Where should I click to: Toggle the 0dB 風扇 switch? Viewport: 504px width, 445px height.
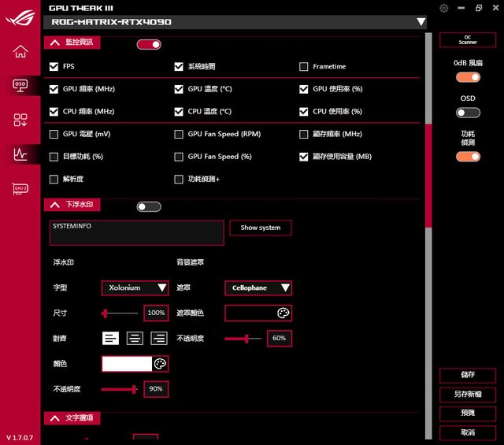(x=468, y=77)
